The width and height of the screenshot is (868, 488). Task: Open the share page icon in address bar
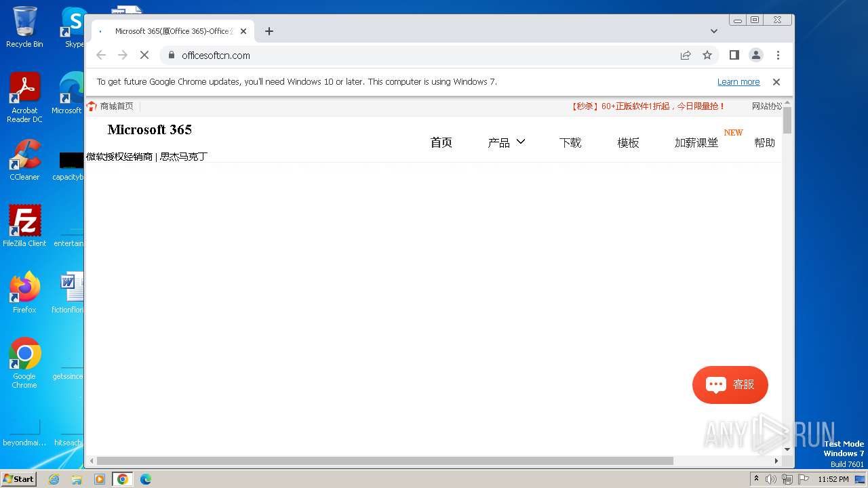tap(686, 55)
